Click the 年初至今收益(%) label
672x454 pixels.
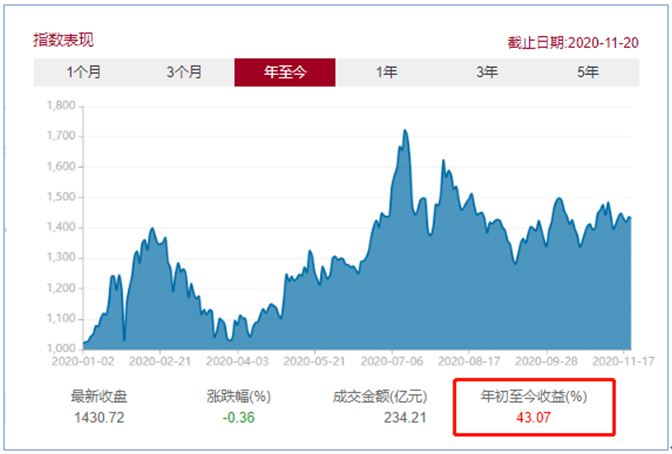coord(534,396)
